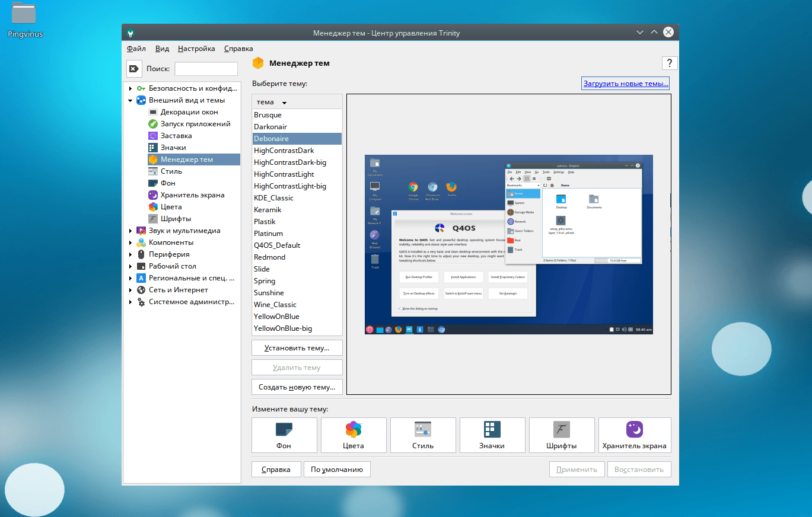Click the Шрифты icon in the sidebar tree
Viewport: 812px width, 517px height.
coord(153,219)
